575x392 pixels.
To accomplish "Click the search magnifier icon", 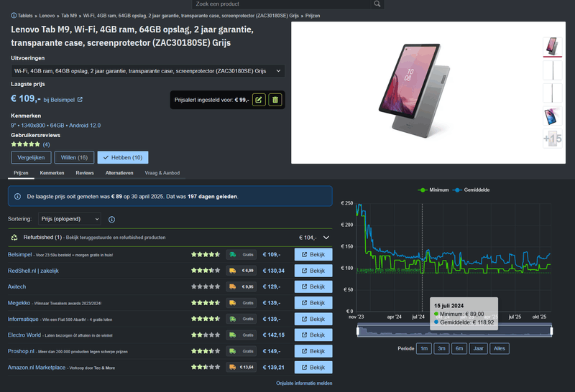I will click(x=377, y=4).
